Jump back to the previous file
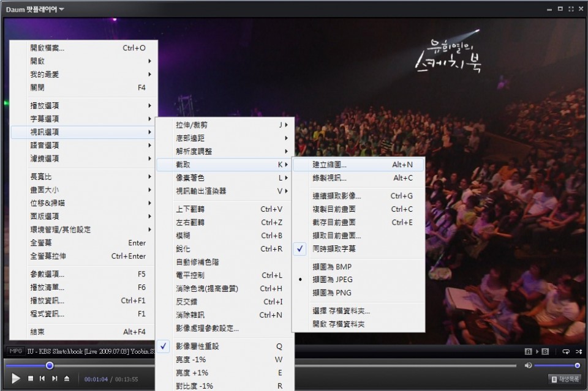 click(x=41, y=378)
